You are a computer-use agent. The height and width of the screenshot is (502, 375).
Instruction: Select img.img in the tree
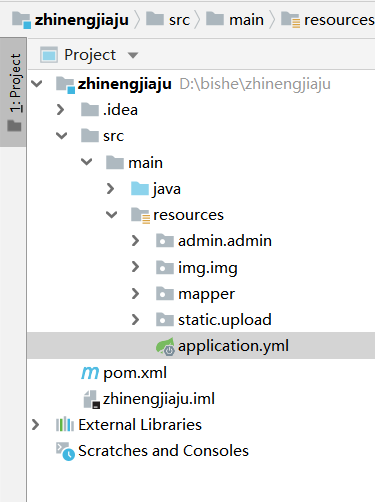tap(208, 268)
